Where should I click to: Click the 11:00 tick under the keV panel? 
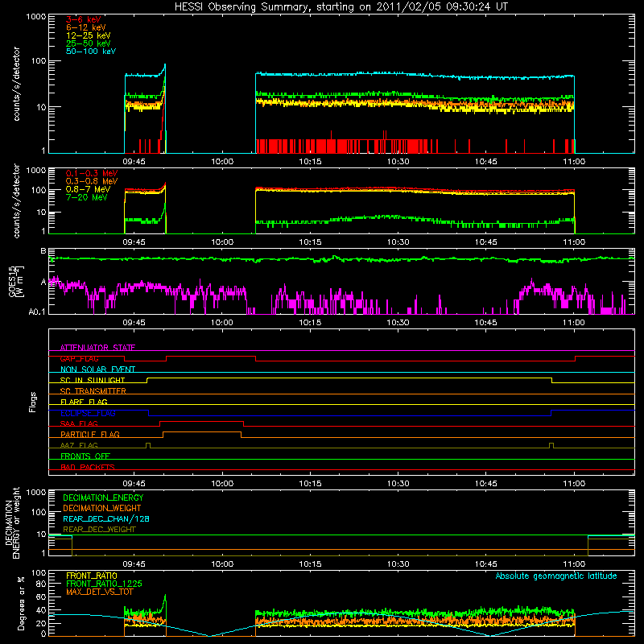tap(574, 162)
